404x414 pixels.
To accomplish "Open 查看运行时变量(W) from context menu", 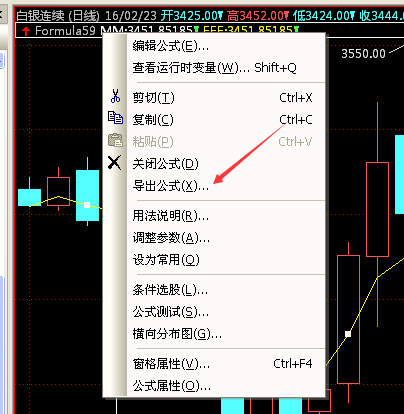I will pos(215,68).
